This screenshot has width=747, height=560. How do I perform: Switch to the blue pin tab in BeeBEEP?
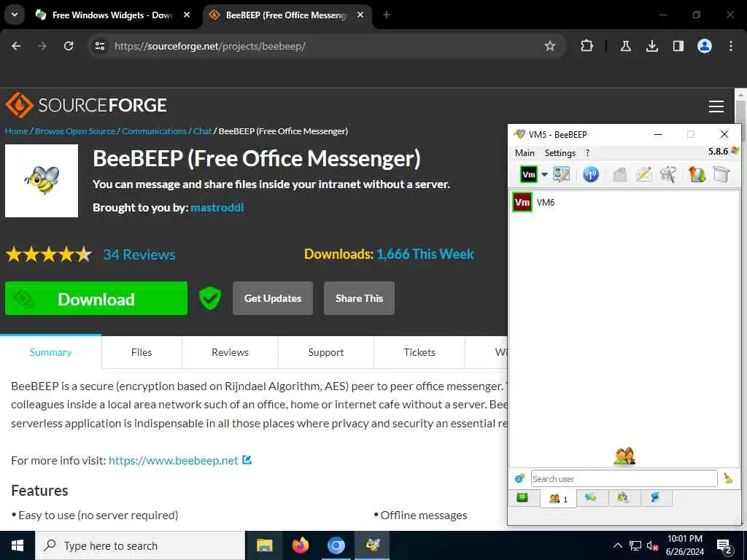point(655,498)
